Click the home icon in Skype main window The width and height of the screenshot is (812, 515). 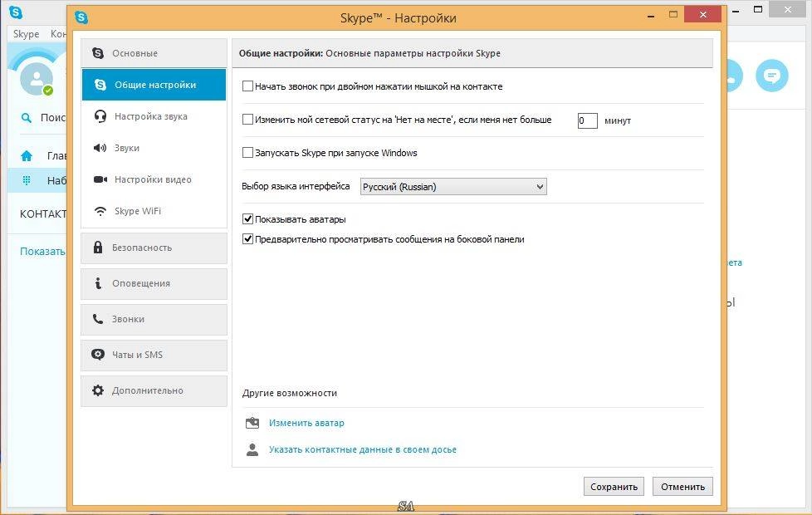pos(27,155)
